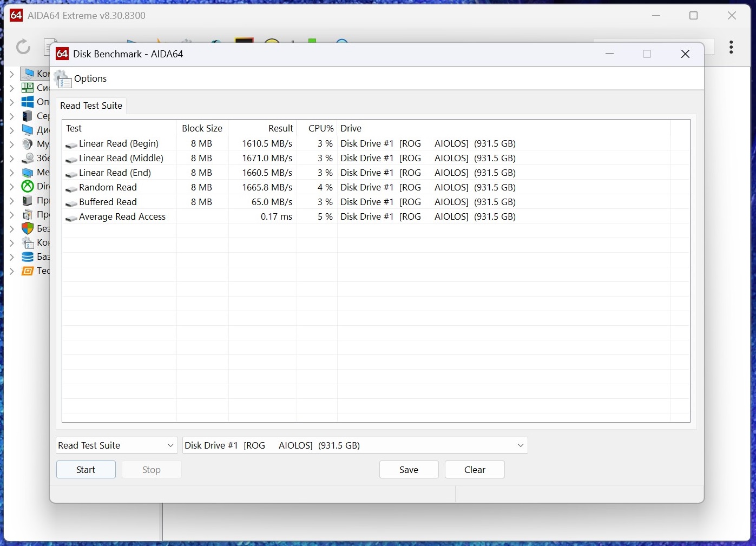Minimize the Disk Benchmark dialog
756x546 pixels.
(609, 54)
